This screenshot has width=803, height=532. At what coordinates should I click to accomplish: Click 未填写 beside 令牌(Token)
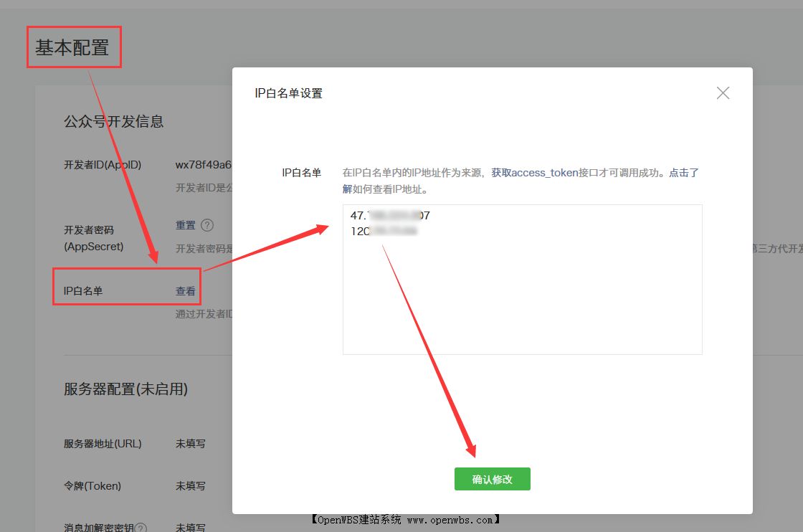point(189,485)
